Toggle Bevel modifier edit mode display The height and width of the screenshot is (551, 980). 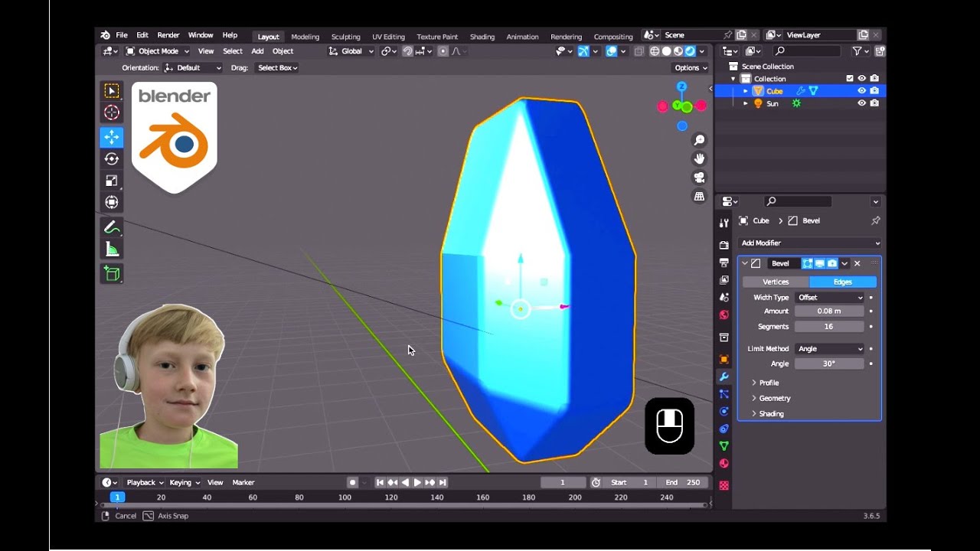(807, 263)
